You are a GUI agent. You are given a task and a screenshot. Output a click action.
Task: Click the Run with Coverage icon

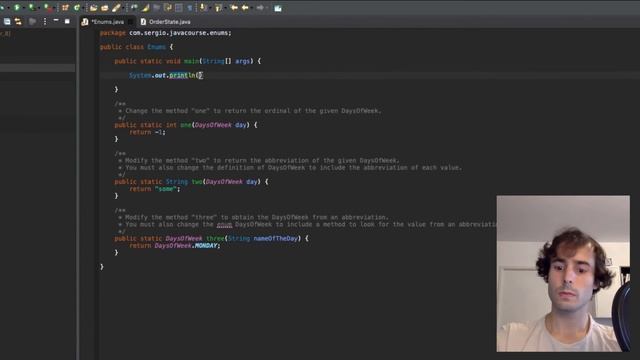[31, 8]
